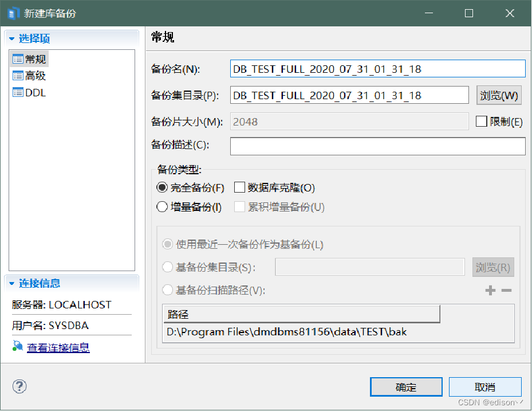
Task: Open the 高级 options page
Action: coord(30,76)
